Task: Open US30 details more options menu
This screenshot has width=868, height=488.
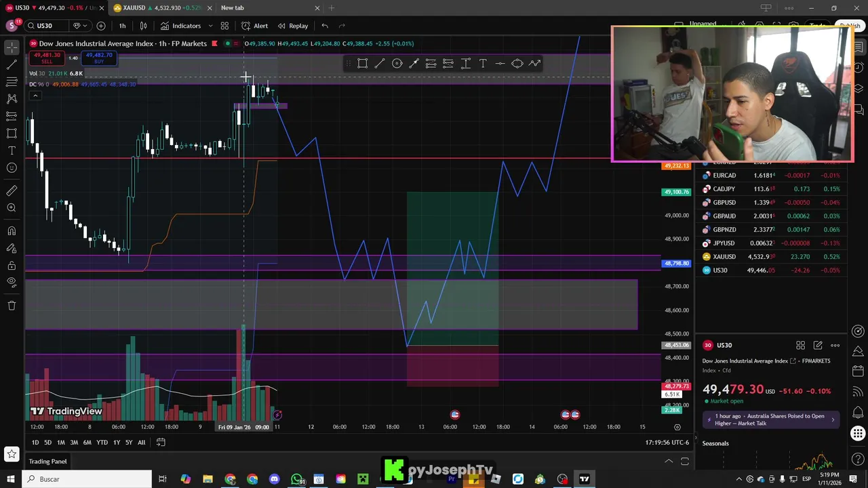Action: tap(835, 346)
